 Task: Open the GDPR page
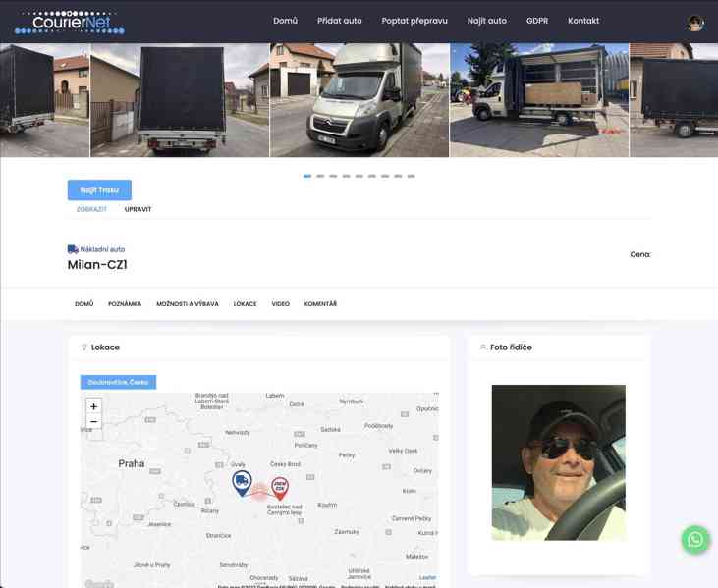537,21
